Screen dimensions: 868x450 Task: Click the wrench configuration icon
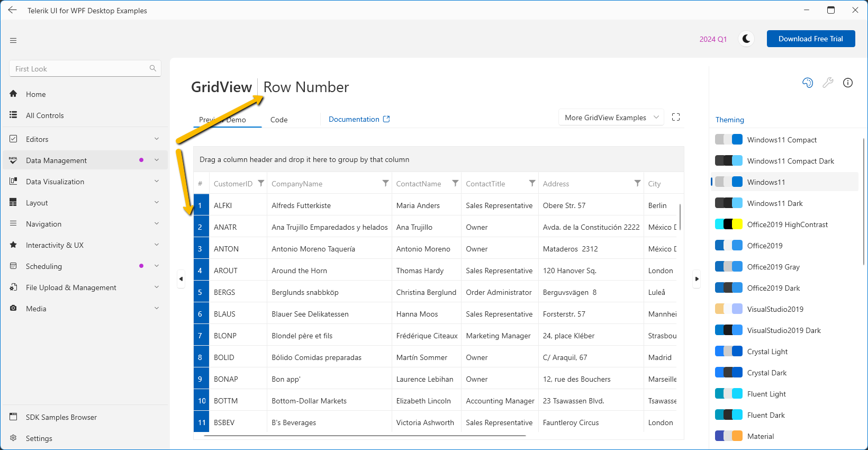point(828,83)
